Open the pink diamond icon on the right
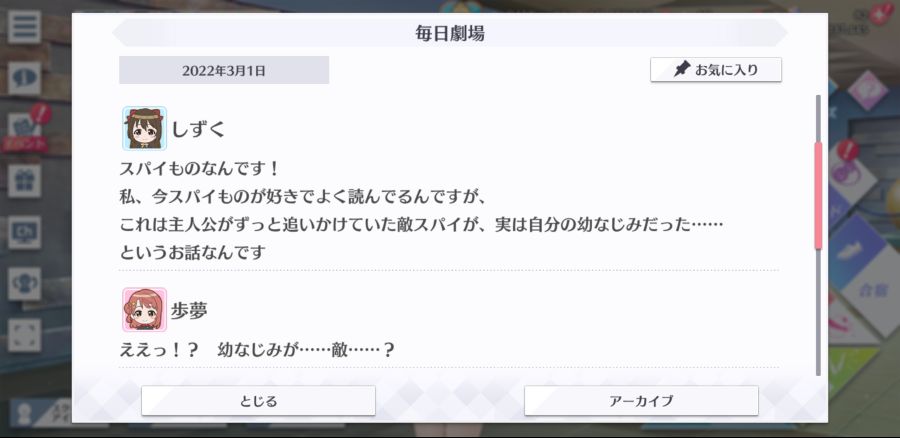 coord(867,90)
